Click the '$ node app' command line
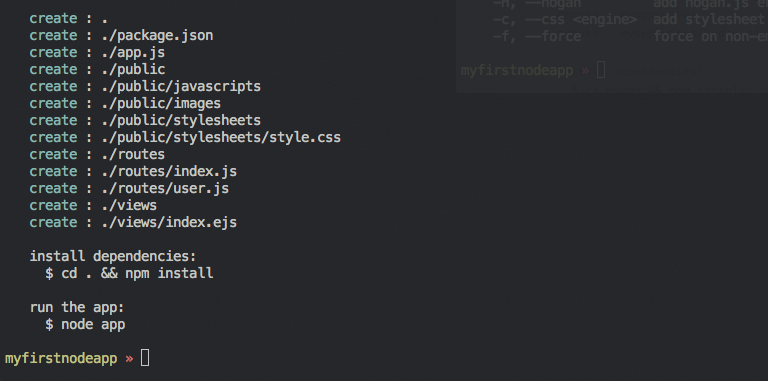768x381 pixels. pyautogui.click(x=85, y=325)
